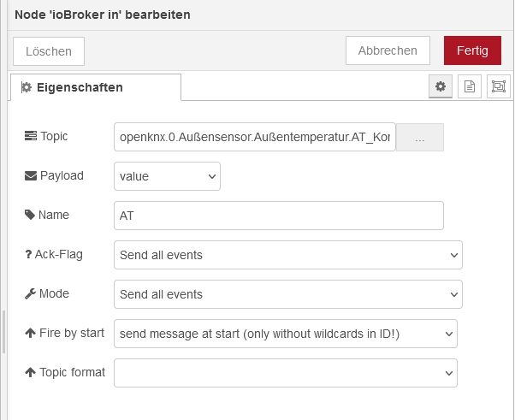
Task: Expand the Fire by start dropdown
Action: (286, 334)
